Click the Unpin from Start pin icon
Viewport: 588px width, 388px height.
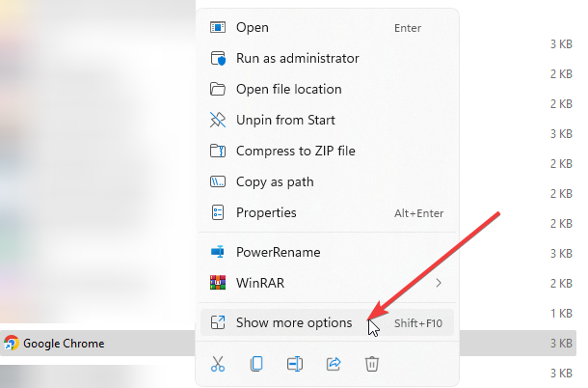(218, 120)
